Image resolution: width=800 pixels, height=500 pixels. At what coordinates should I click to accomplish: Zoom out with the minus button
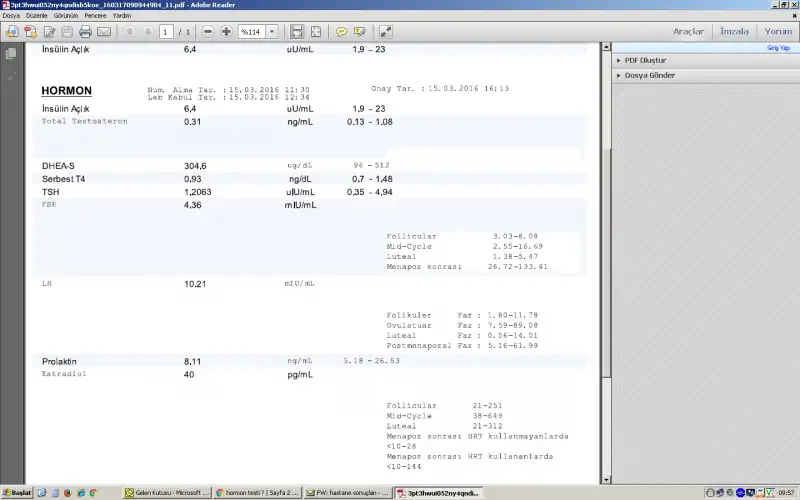pos(208,32)
